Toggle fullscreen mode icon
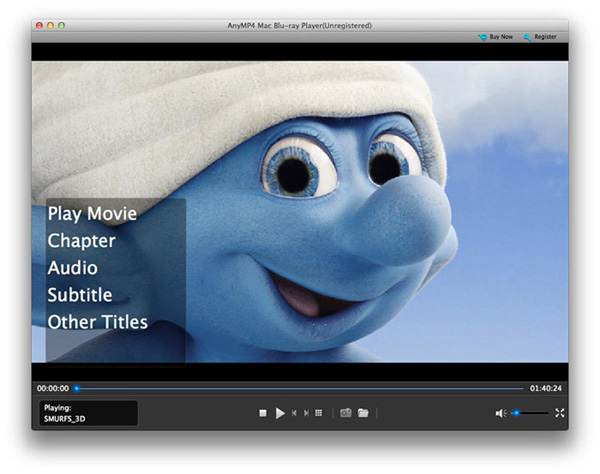Viewport: 600px width, 474px height. 559,413
